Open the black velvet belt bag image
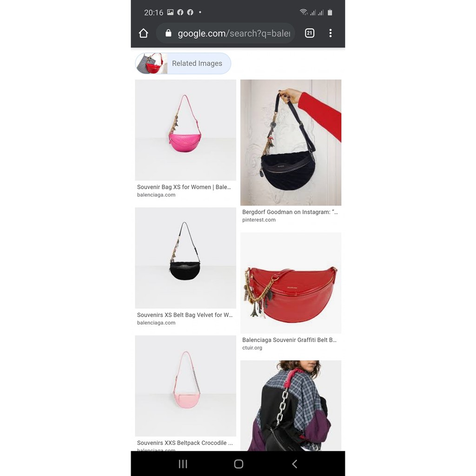This screenshot has width=476, height=476. pos(185,258)
